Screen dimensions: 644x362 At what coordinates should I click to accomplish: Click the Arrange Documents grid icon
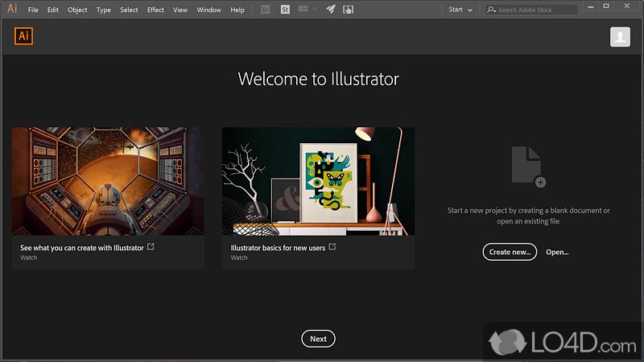tap(303, 9)
